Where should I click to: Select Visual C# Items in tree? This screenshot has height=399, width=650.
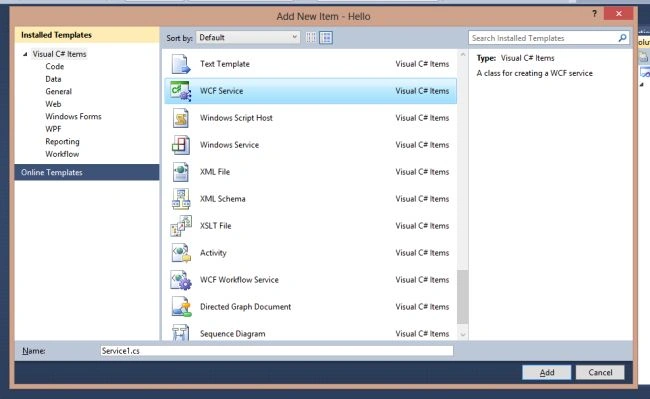coord(59,54)
